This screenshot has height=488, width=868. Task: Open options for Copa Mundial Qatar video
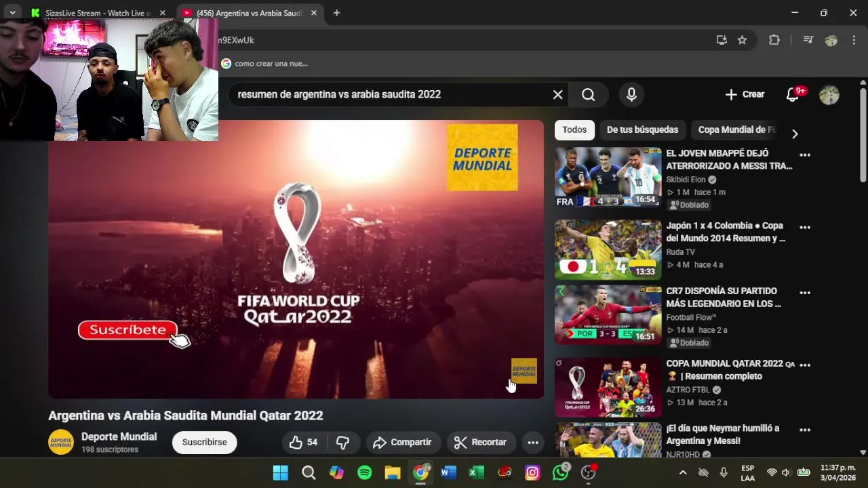805,365
